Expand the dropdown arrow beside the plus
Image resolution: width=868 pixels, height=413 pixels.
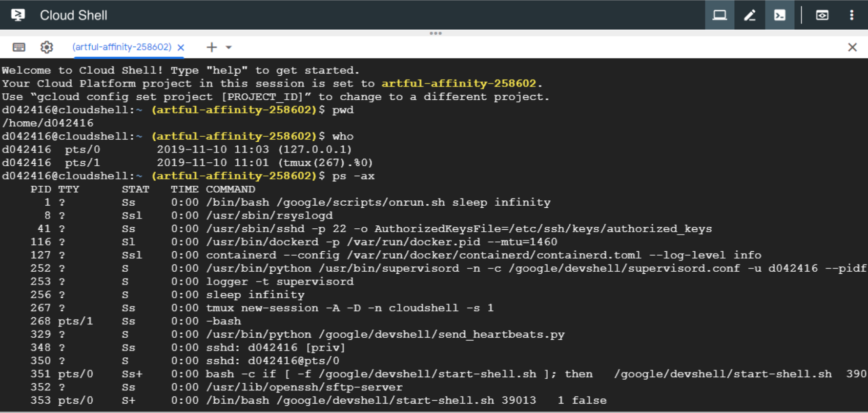pos(228,47)
